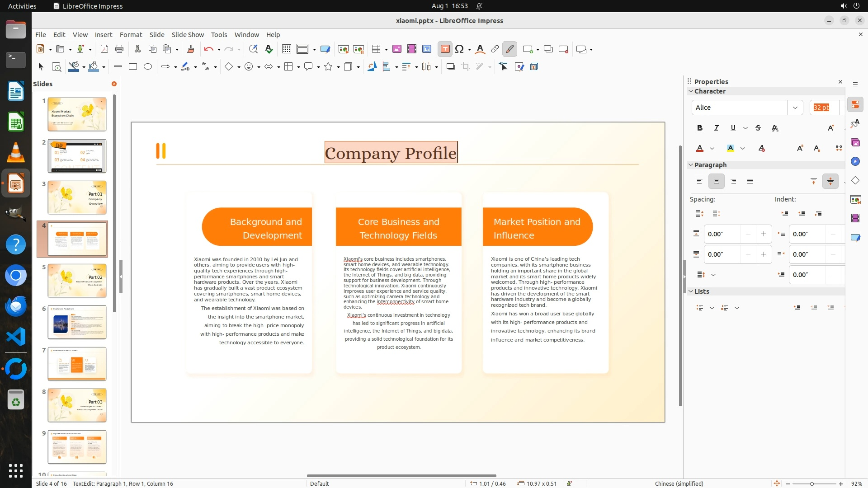Enable justified paragraph alignment
This screenshot has height=488, width=868.
(x=750, y=182)
